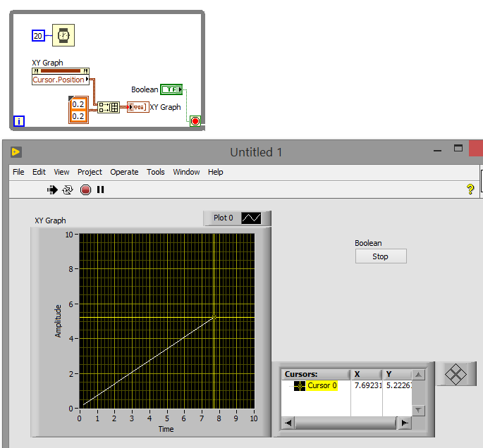Open context help question mark icon
Screen dimensions: 483x448
click(470, 189)
